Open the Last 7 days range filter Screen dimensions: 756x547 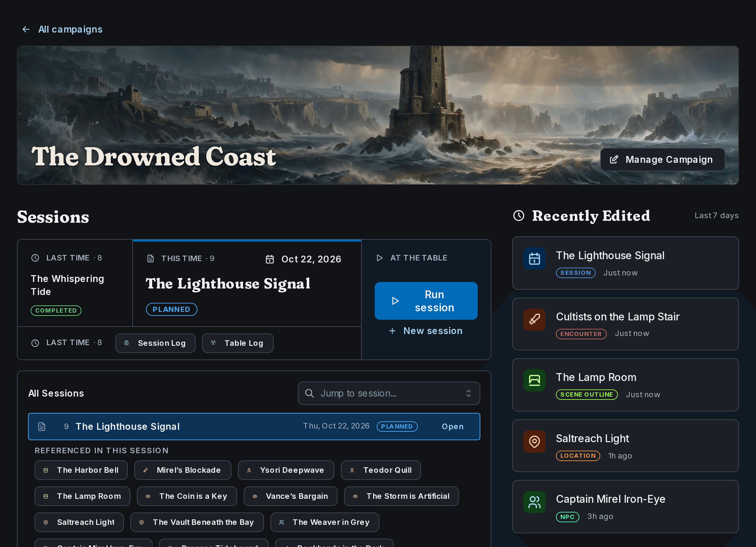click(716, 216)
